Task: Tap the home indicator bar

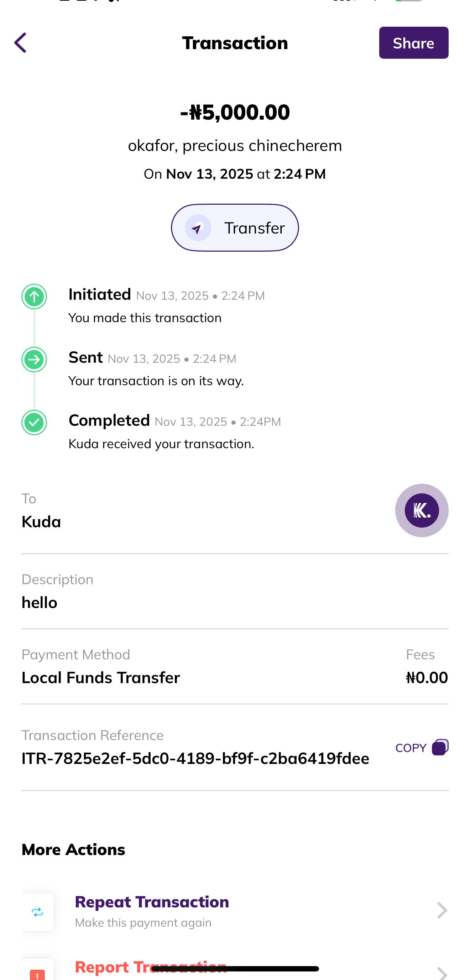Action: [235, 969]
